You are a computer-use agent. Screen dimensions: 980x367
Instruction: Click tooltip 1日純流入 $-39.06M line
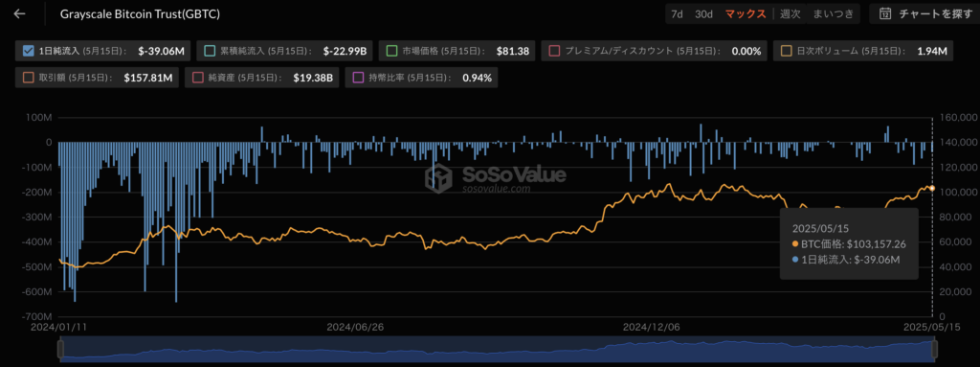coord(846,260)
